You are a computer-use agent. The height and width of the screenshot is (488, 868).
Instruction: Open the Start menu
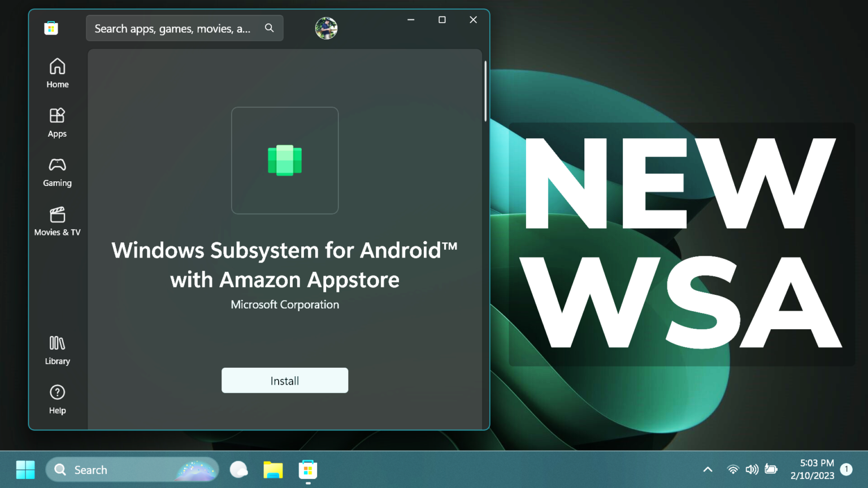pyautogui.click(x=25, y=469)
